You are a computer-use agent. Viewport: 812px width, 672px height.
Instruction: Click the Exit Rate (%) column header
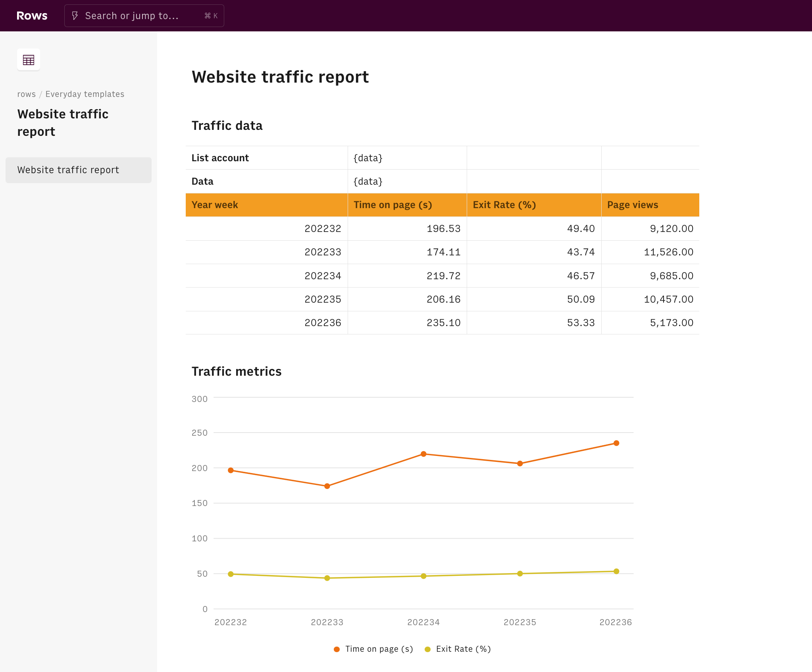point(533,205)
